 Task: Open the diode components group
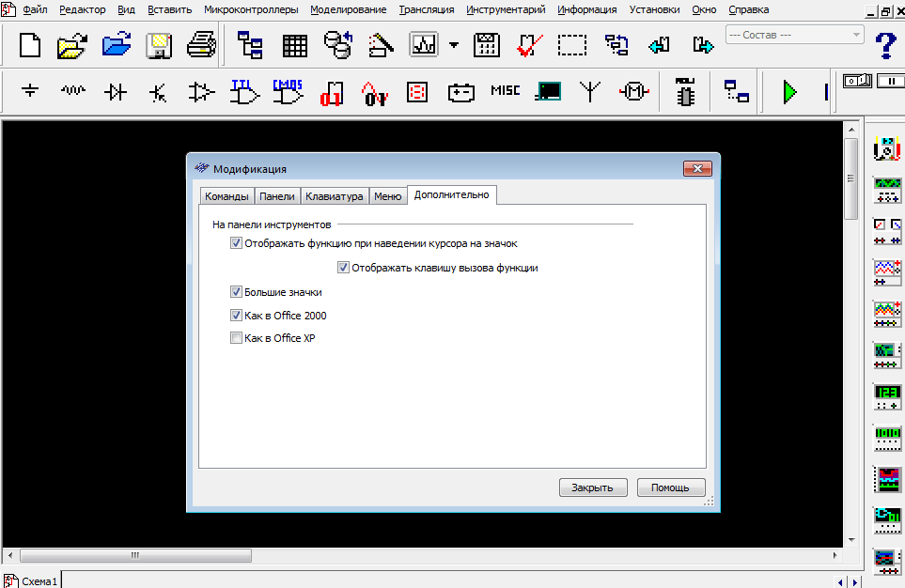[x=116, y=92]
